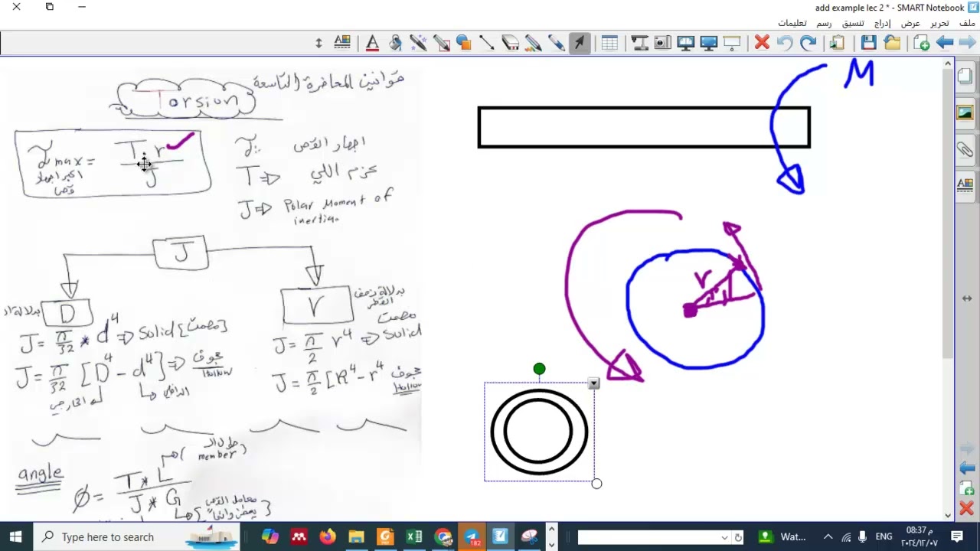Open the ENG language indicator
980x551 pixels.
click(x=884, y=536)
